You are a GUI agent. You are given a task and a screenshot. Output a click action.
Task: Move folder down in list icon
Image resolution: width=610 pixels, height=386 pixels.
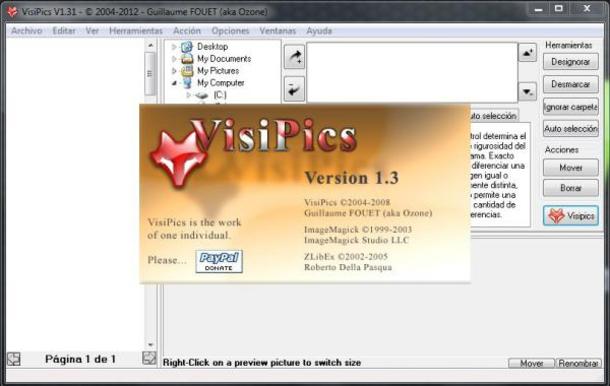tap(528, 92)
